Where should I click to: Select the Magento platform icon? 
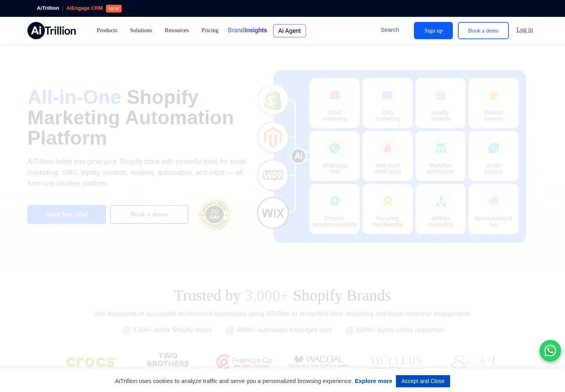pos(273,138)
